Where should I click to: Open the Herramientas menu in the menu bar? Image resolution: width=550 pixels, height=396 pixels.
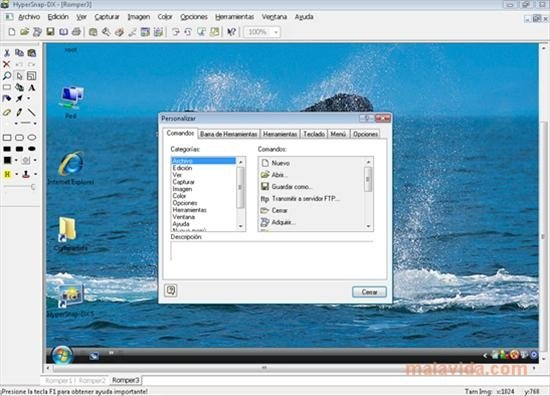234,17
